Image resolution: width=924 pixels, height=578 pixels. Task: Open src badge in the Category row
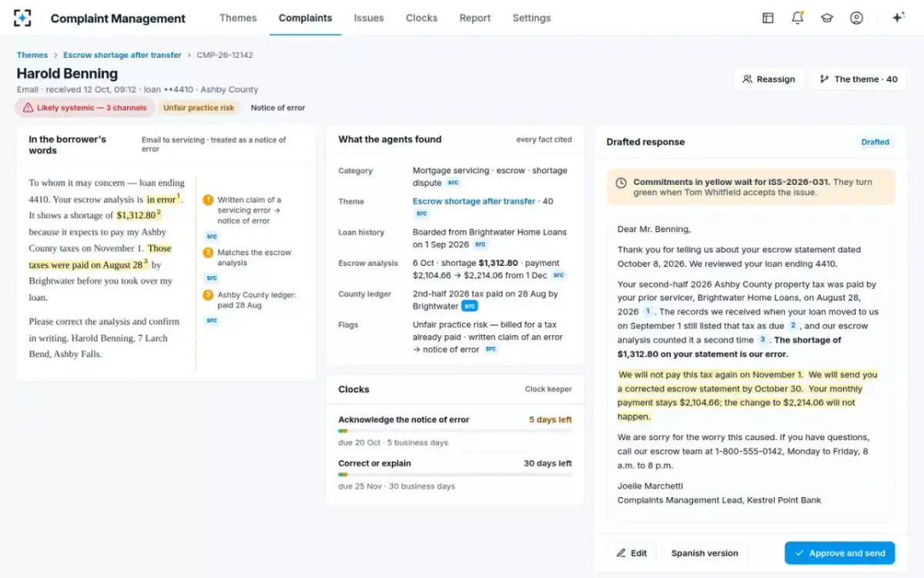click(454, 183)
